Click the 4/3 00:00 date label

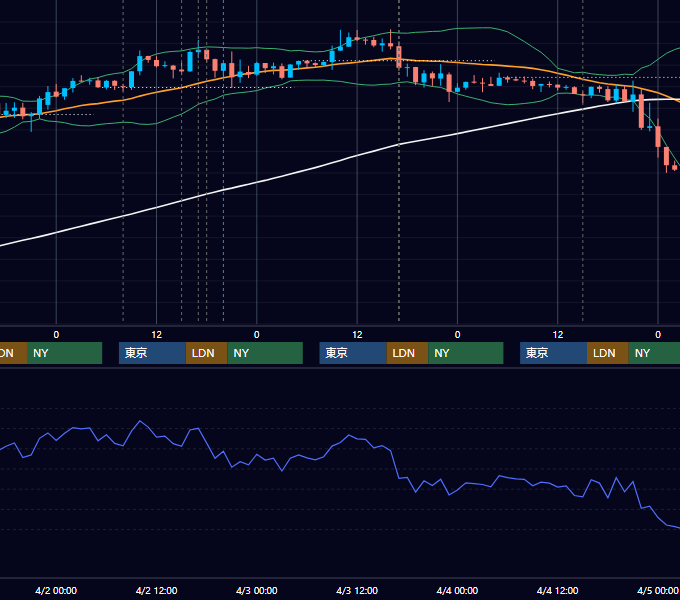(x=257, y=590)
